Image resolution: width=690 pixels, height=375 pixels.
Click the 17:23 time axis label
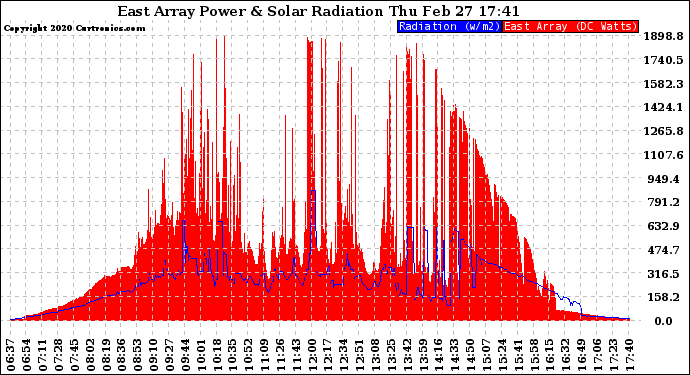(x=613, y=355)
